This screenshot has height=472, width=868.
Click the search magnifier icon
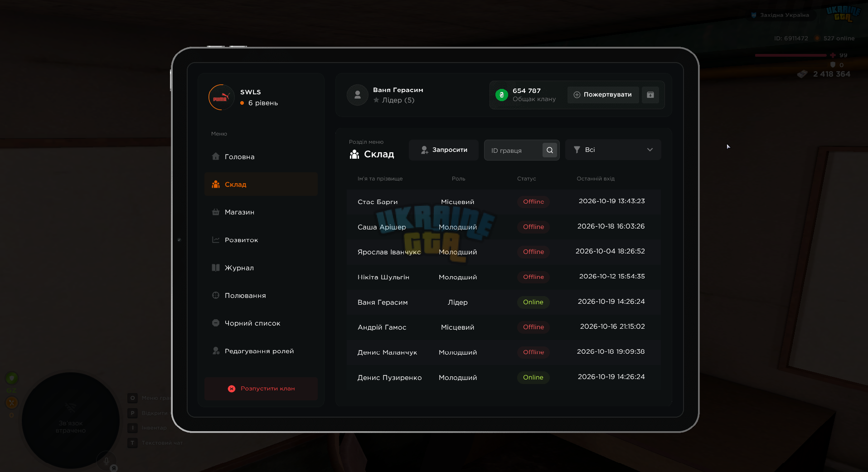[550, 150]
